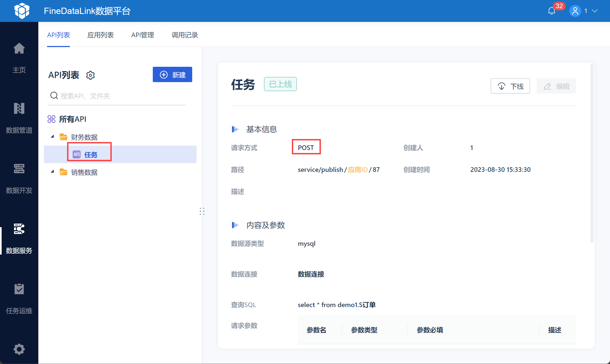Click the 所有API grid icon
This screenshot has width=610, height=364.
click(x=51, y=119)
